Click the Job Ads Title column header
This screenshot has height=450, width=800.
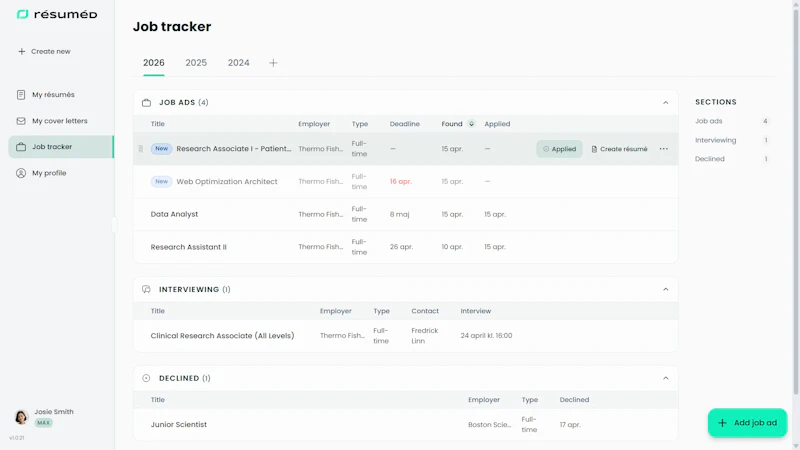click(x=158, y=124)
